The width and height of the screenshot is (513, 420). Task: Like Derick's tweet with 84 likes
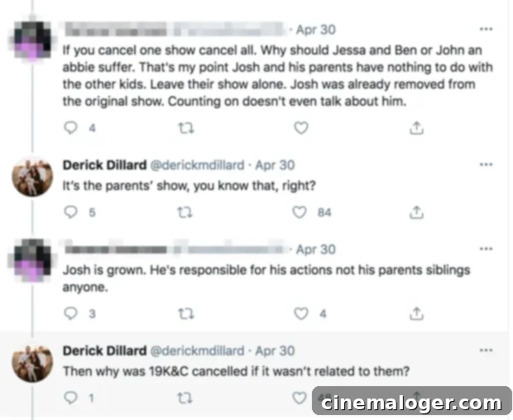tap(302, 212)
